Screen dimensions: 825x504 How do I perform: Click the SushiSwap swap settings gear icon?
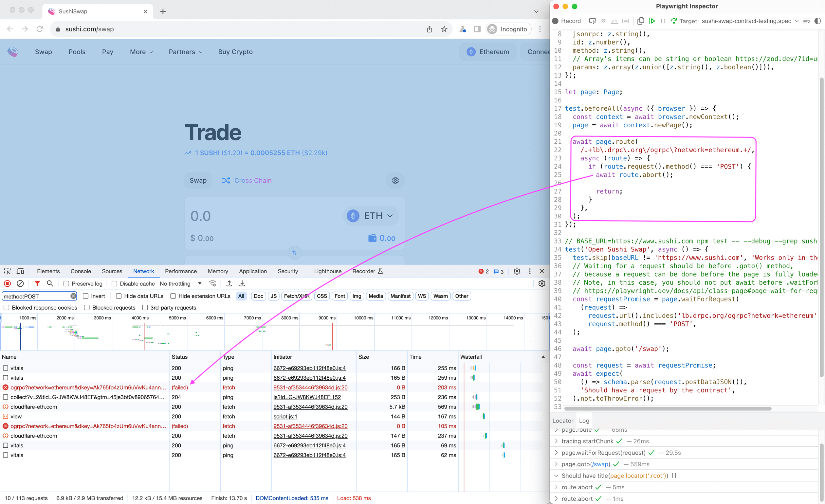[x=395, y=180]
